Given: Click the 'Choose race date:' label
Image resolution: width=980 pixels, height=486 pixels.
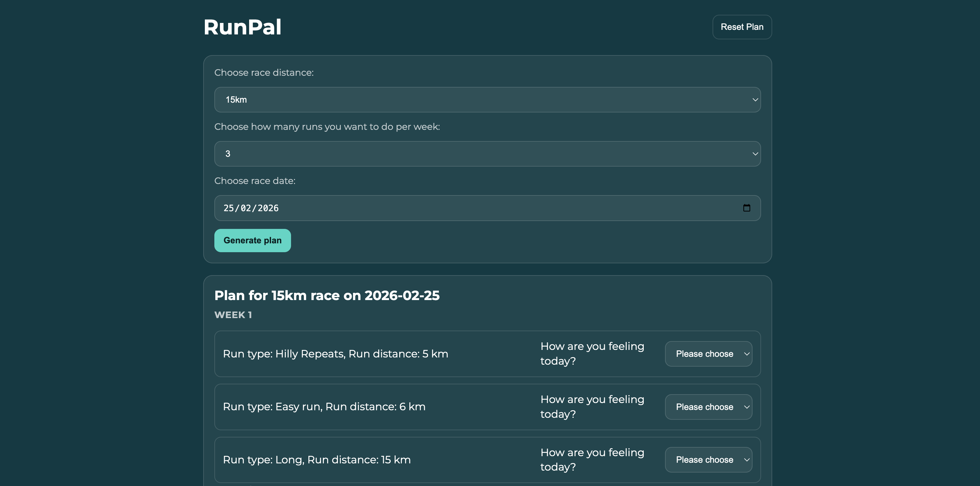Looking at the screenshot, I should pyautogui.click(x=255, y=181).
